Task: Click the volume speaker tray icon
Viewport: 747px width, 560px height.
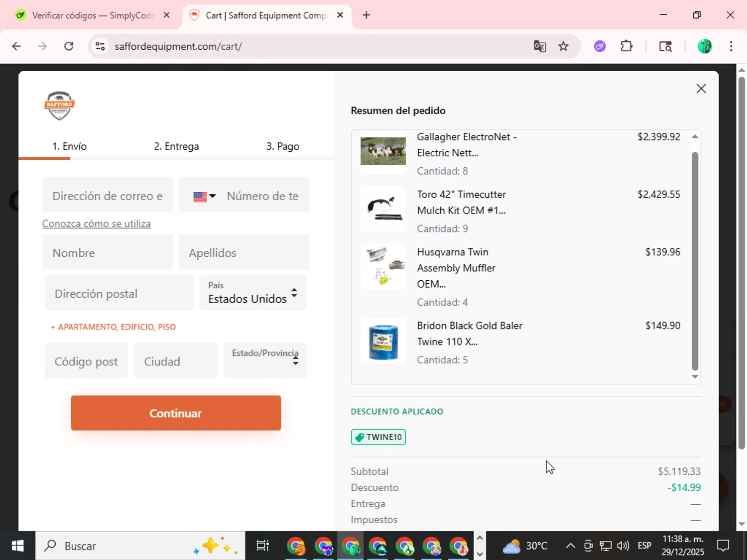Action: 622,546
